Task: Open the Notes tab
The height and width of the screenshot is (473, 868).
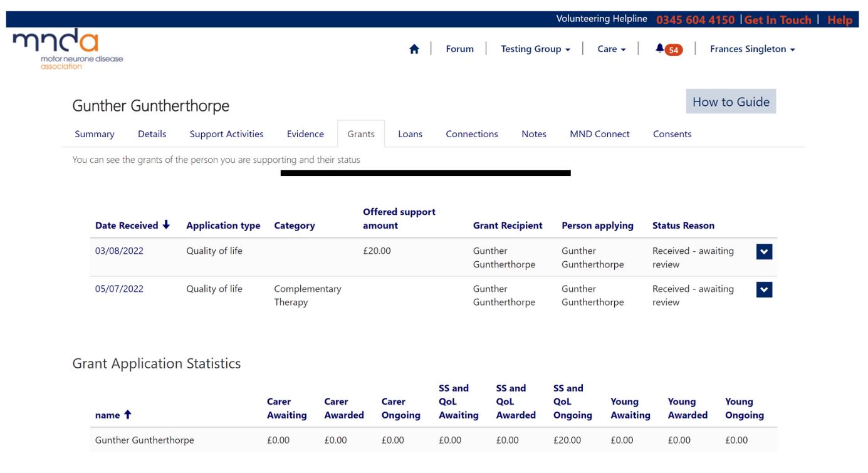Action: pyautogui.click(x=534, y=134)
